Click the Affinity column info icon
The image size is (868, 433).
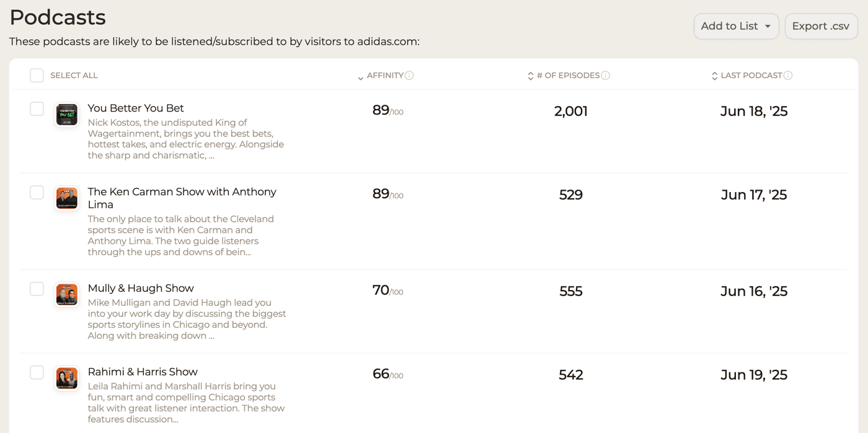pyautogui.click(x=409, y=76)
